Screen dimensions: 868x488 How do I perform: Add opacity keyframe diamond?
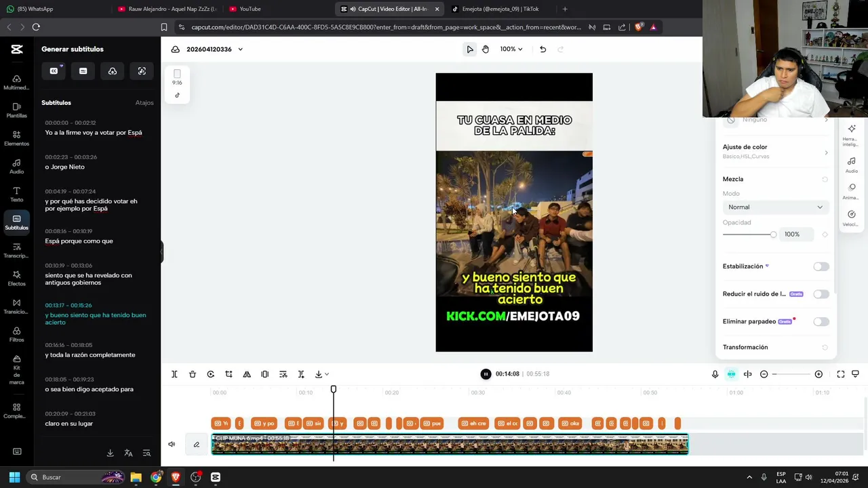tap(825, 235)
